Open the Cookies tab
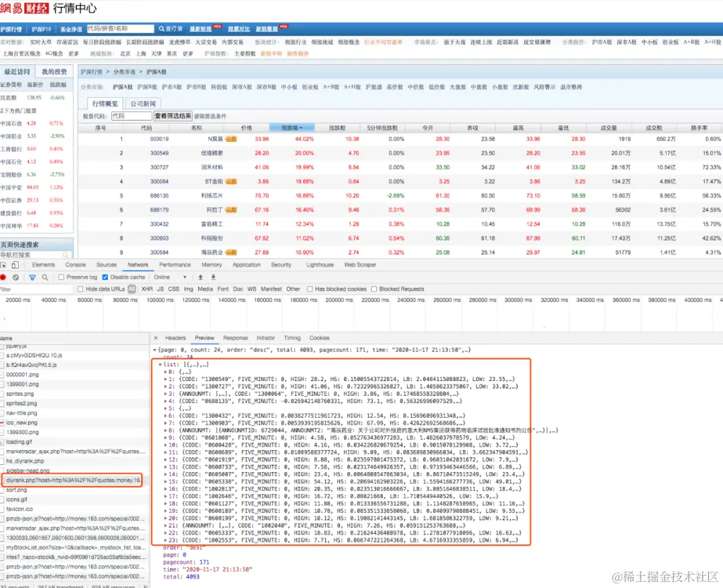This screenshot has height=588, width=723. (319, 338)
